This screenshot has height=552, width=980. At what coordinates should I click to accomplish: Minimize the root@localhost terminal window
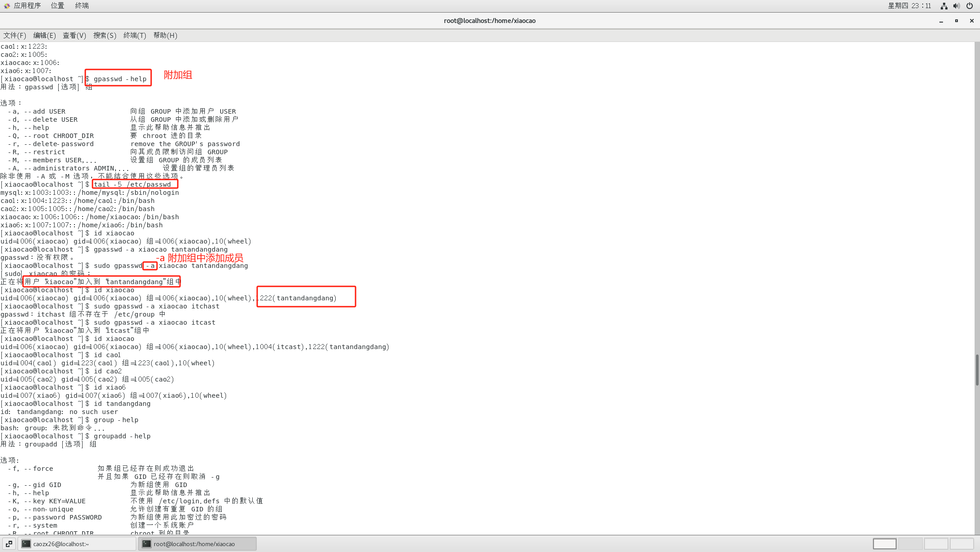pos(941,21)
